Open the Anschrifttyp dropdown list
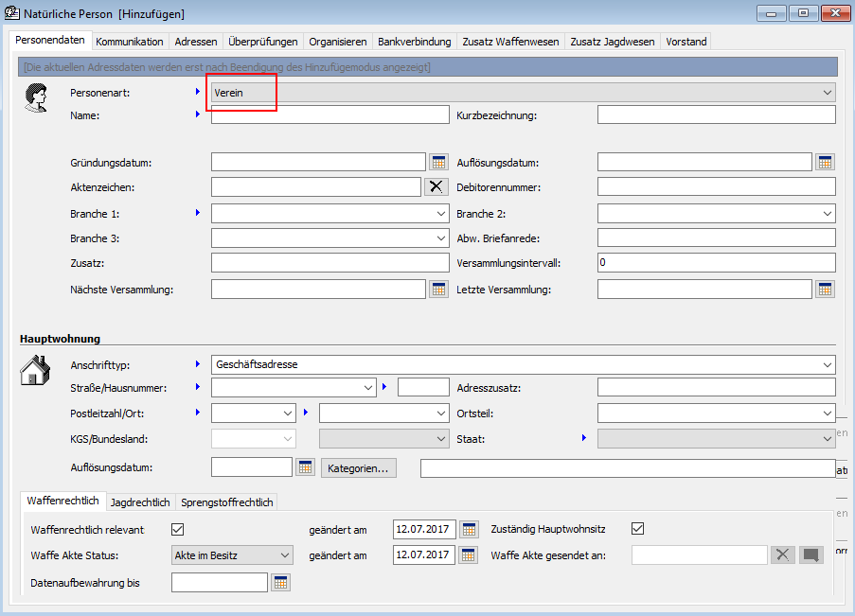Screen dimensions: 855x616 [828, 364]
